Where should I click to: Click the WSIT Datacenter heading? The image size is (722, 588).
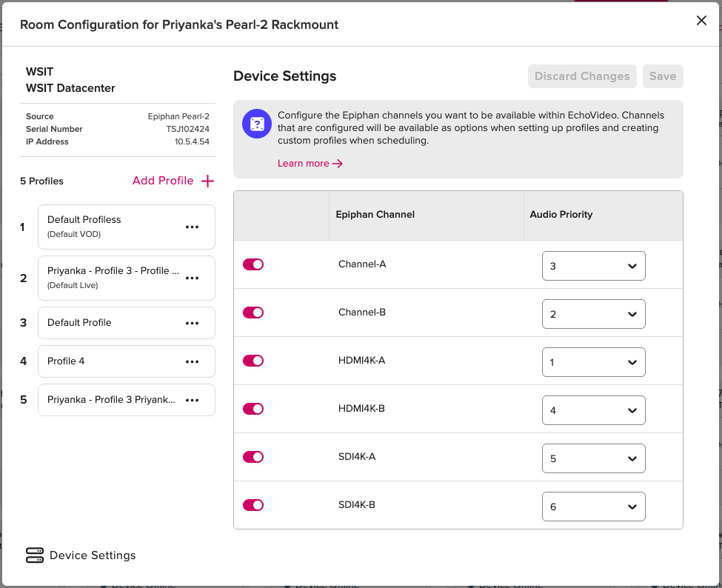pyautogui.click(x=70, y=88)
